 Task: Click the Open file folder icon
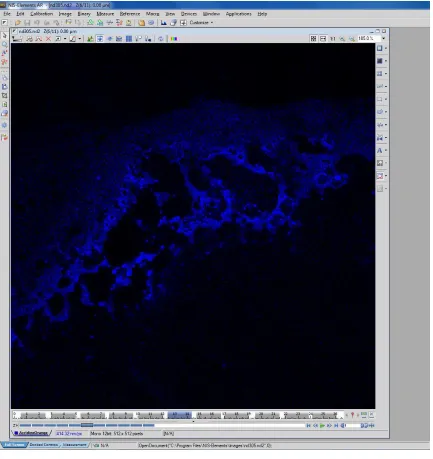tap(18, 23)
